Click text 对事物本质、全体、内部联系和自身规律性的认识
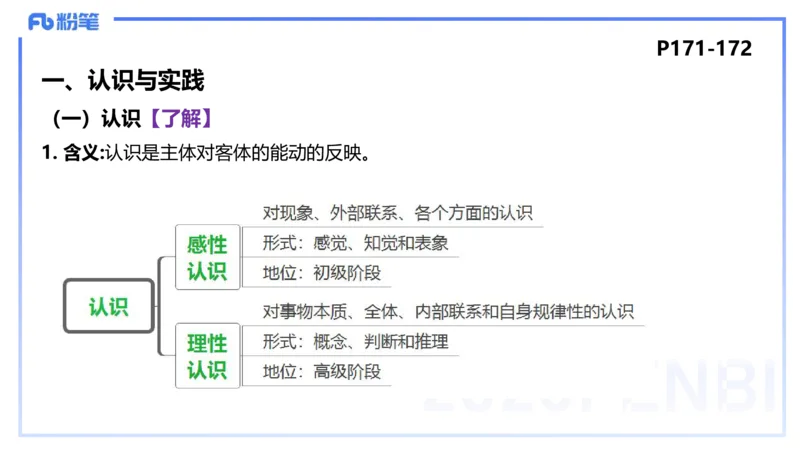Screen dimensions: 800x450 coord(448,311)
